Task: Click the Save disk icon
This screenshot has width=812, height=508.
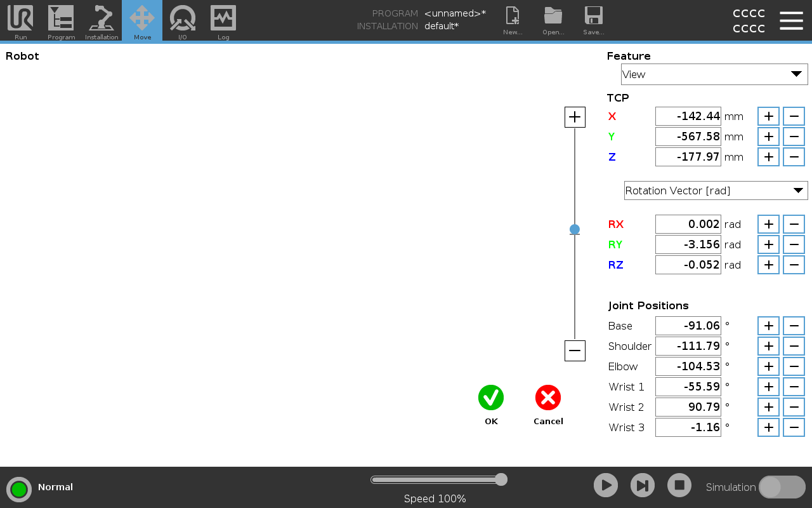Action: tap(593, 20)
